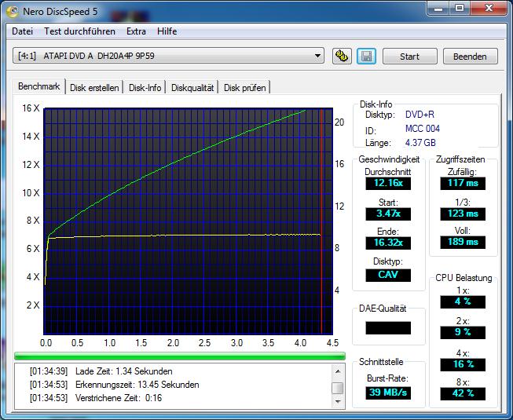Click the 2x CPU load 9 %
This screenshot has height=420, width=513.
tap(463, 332)
